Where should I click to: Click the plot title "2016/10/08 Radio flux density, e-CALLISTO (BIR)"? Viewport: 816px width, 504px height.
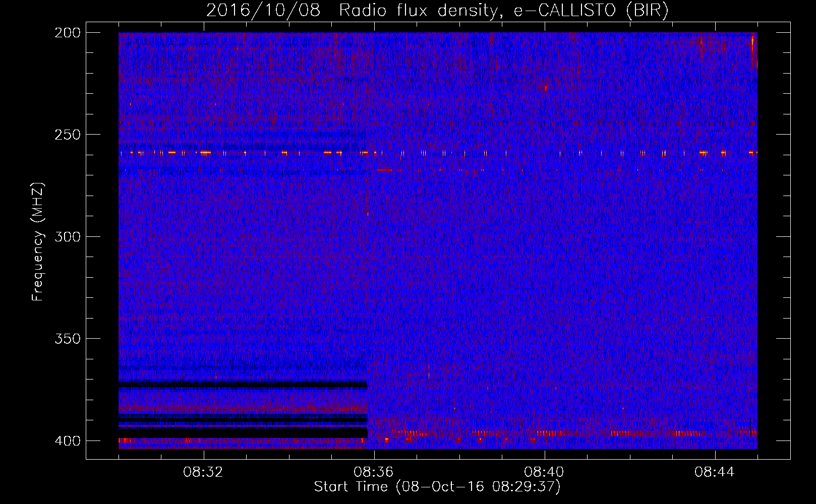pos(437,11)
